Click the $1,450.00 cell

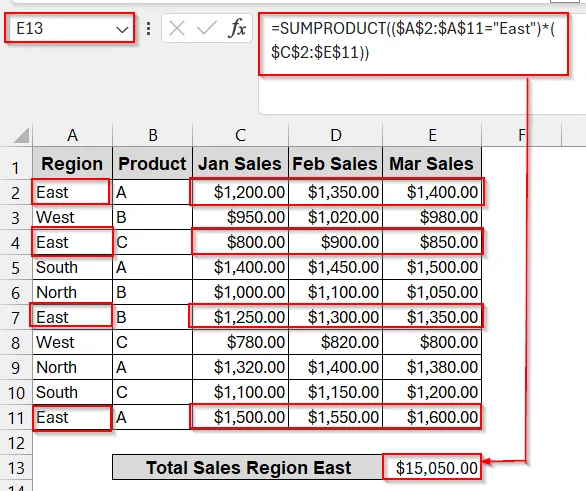click(x=336, y=267)
